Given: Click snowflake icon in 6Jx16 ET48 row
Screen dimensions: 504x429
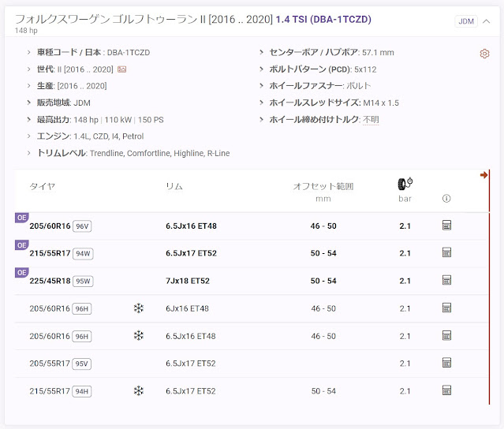Looking at the screenshot, I should tap(139, 308).
